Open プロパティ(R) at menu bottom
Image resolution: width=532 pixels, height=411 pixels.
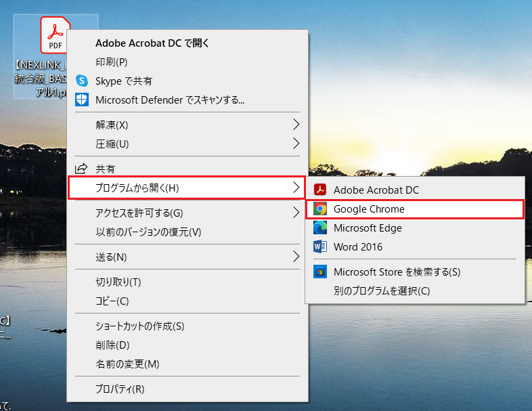pyautogui.click(x=187, y=389)
